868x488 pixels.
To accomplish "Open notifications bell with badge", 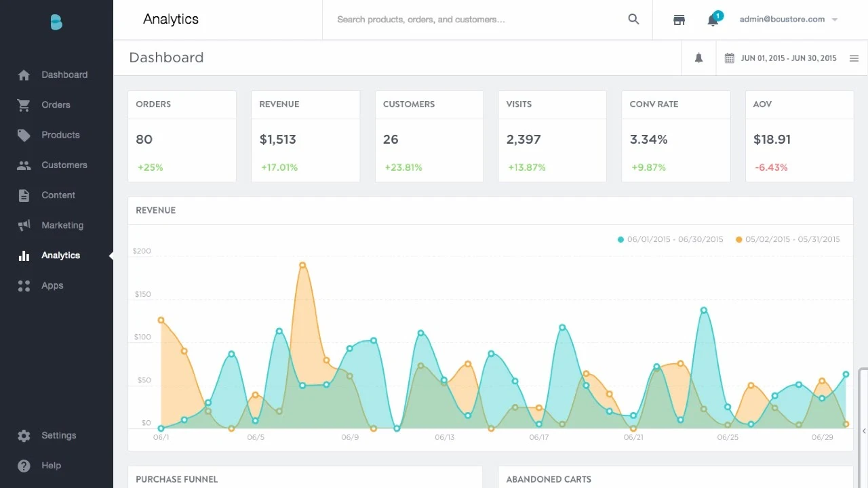I will click(x=713, y=20).
